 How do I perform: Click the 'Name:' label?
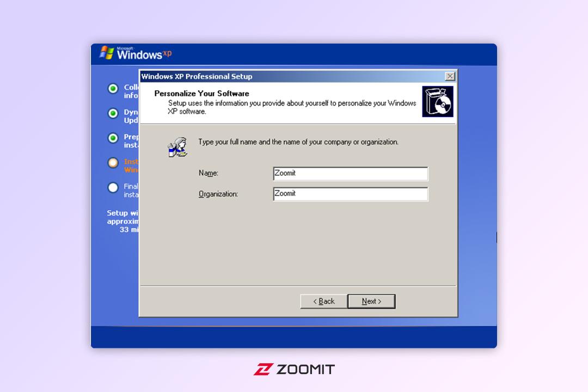[209, 173]
